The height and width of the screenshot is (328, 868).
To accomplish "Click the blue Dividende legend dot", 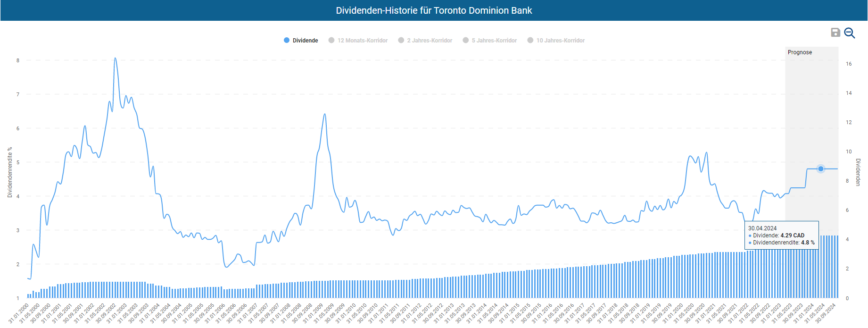I will (287, 41).
